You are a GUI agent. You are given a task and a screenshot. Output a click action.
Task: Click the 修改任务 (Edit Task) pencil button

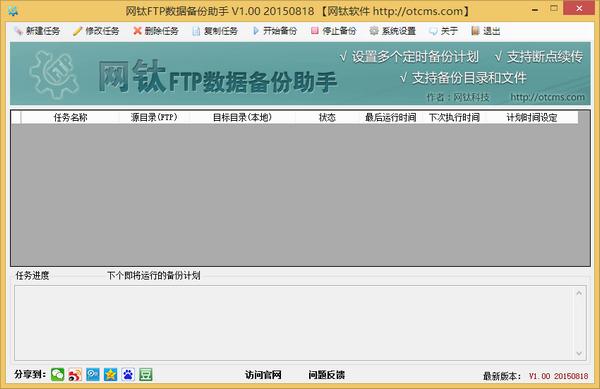click(96, 31)
